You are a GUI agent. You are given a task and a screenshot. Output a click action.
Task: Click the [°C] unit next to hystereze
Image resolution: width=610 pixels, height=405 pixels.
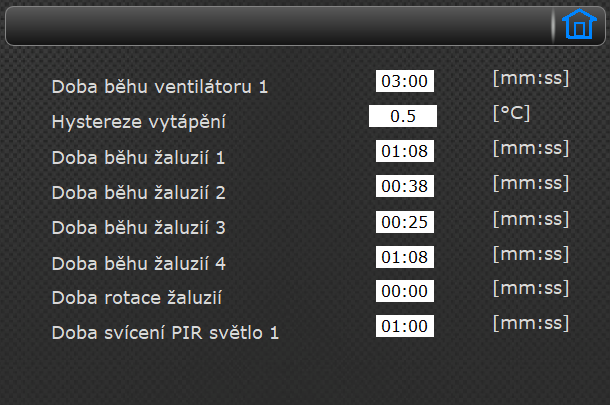511,113
